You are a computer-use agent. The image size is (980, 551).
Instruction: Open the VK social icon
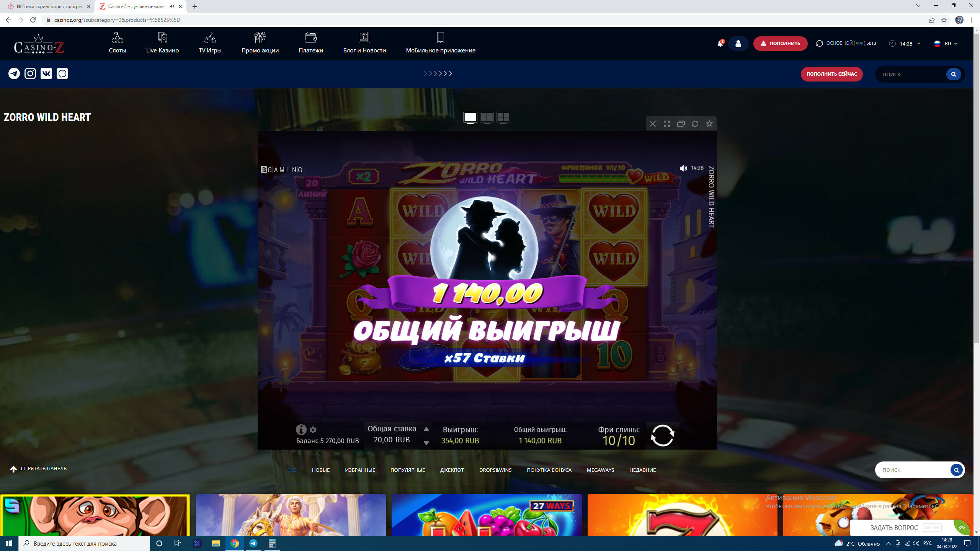(x=46, y=73)
